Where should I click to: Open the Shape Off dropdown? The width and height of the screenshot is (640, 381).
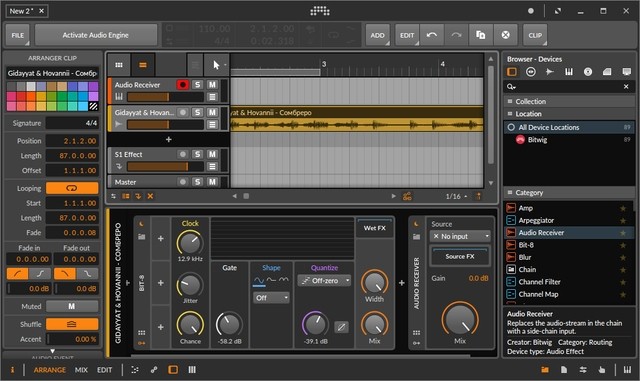[x=271, y=298]
